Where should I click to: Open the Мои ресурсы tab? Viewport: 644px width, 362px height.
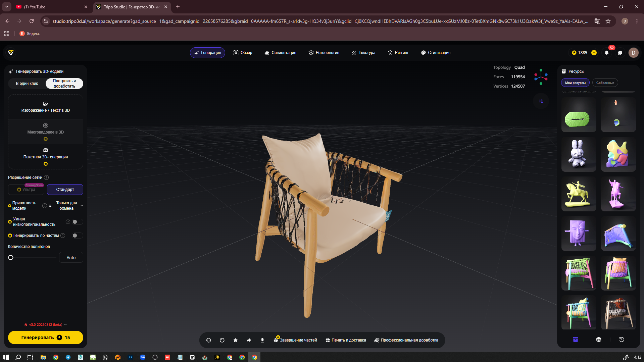coord(575,83)
